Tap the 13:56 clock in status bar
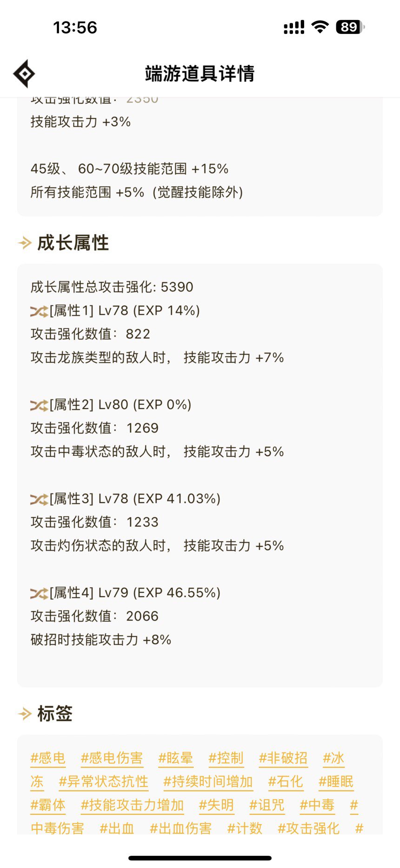 coord(75,27)
